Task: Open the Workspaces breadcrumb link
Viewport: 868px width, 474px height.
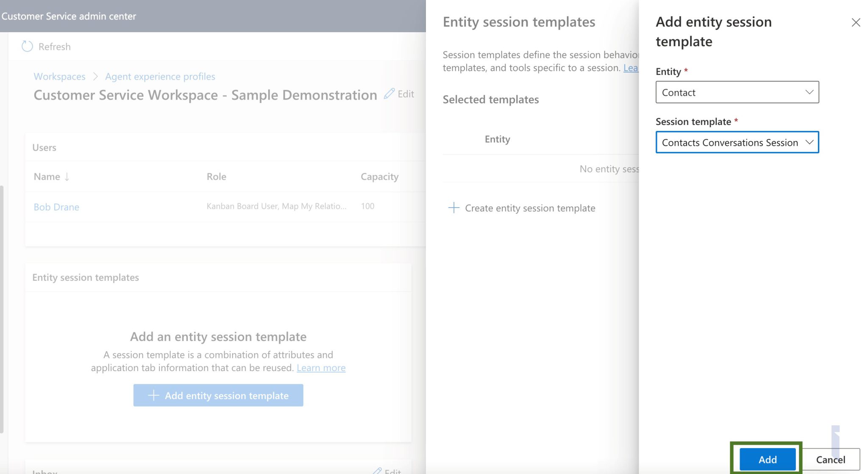Action: coord(59,76)
